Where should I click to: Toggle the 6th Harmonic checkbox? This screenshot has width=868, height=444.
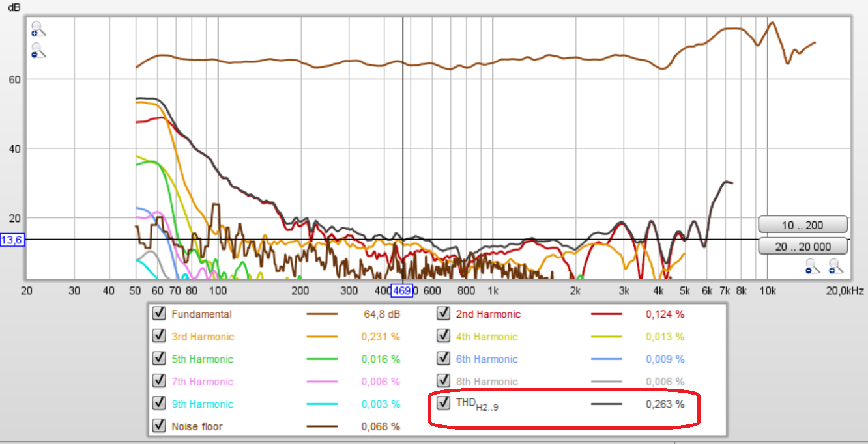pyautogui.click(x=443, y=359)
